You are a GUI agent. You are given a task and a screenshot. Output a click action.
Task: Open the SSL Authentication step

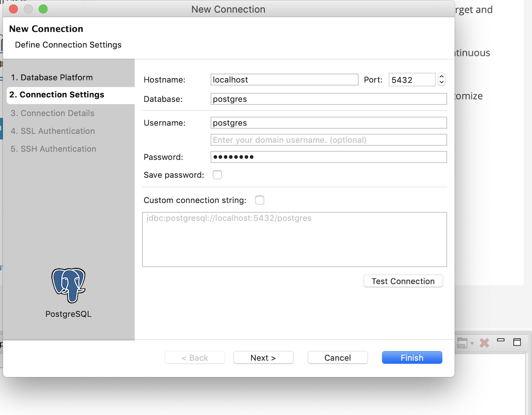[52, 131]
